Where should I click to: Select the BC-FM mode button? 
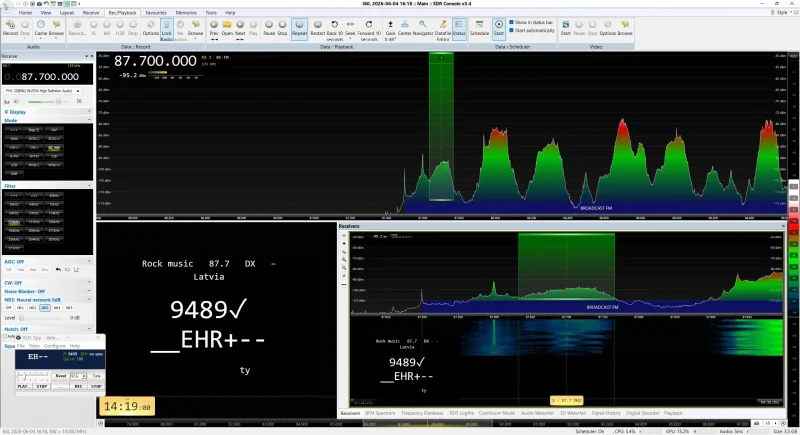[54, 148]
